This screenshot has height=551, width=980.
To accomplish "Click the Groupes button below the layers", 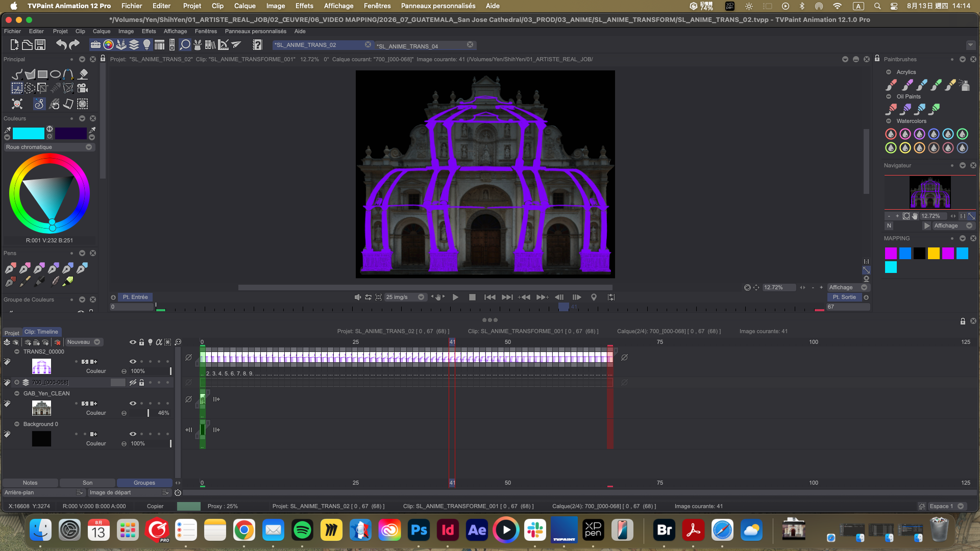I will tap(144, 483).
